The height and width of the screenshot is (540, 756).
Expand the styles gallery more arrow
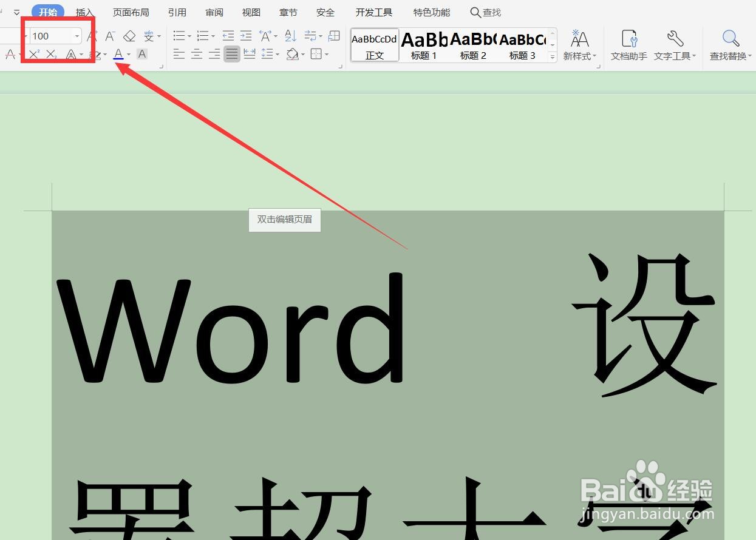(x=553, y=56)
